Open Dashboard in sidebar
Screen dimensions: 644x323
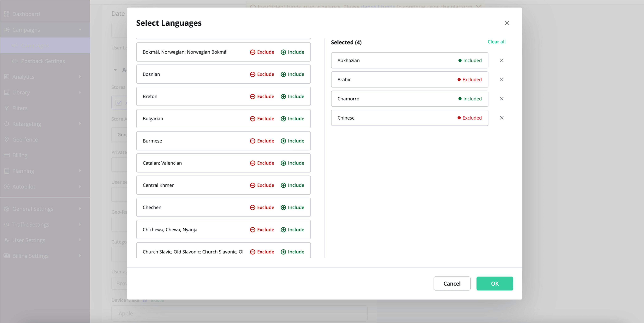pos(45,14)
